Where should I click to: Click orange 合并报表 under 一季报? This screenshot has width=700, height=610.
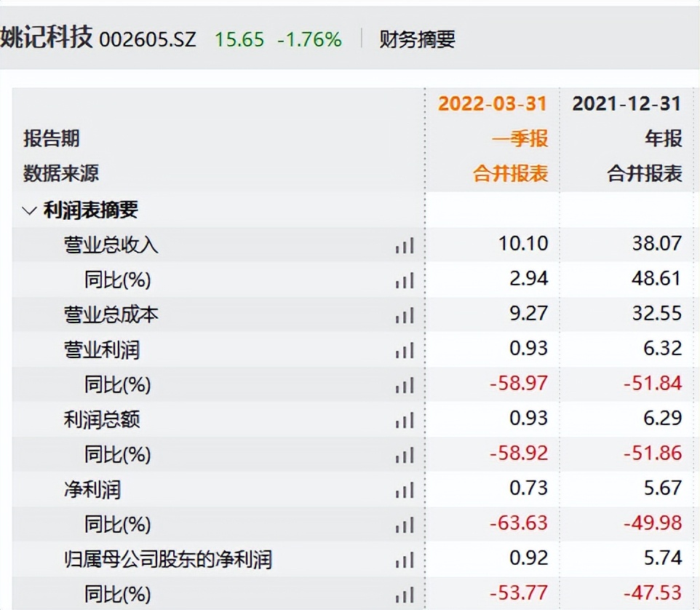click(510, 173)
